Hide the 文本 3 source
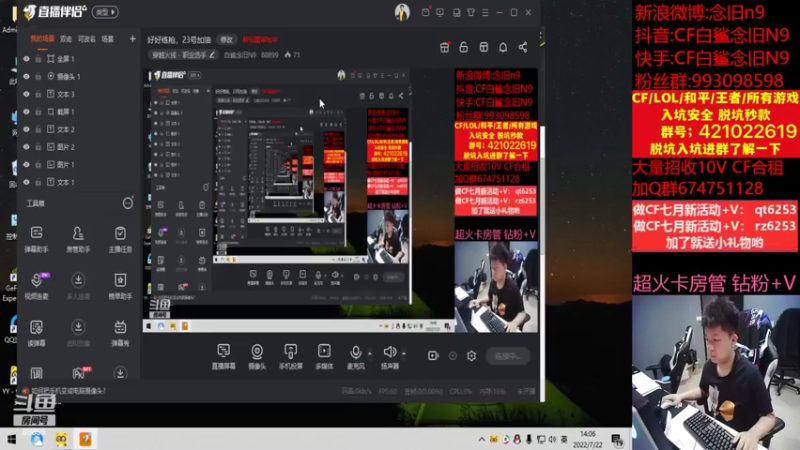This screenshot has height=450, width=800. click(27, 94)
